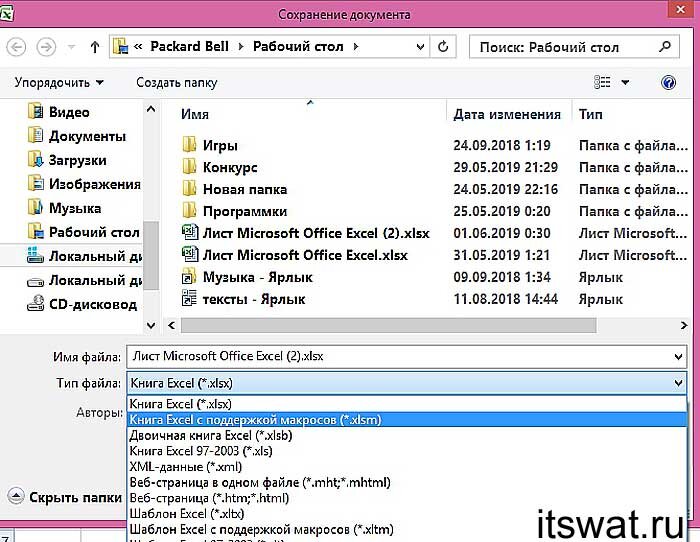700x542 pixels.
Task: Select Рабочий стол in the address path
Action: pos(298,46)
